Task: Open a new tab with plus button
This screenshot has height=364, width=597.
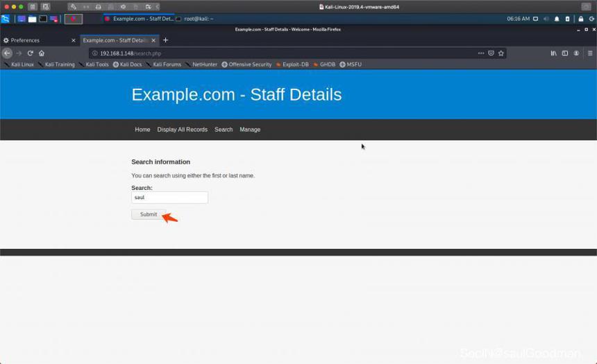Action: point(165,40)
